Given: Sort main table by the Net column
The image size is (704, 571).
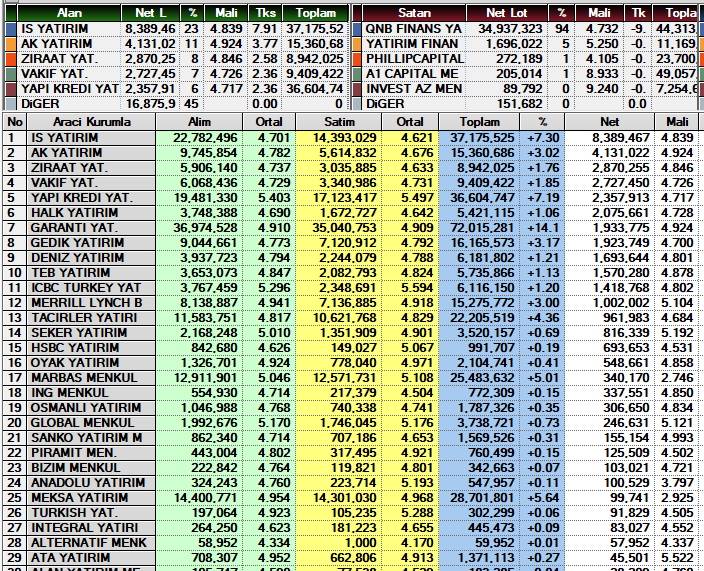Looking at the screenshot, I should [609, 122].
